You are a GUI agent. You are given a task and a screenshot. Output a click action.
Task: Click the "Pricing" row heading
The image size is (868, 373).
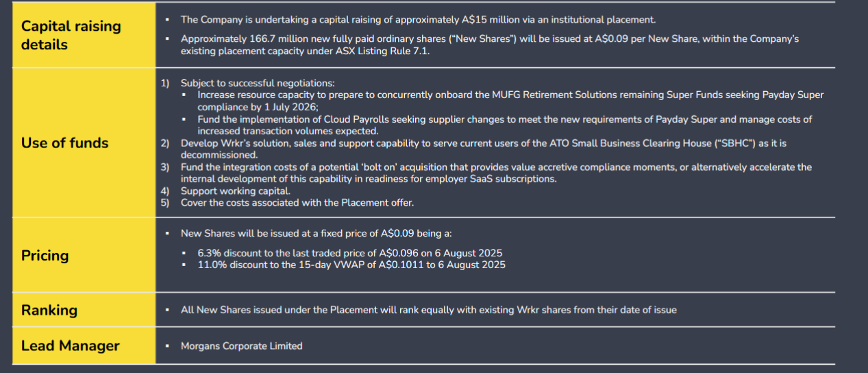click(45, 255)
